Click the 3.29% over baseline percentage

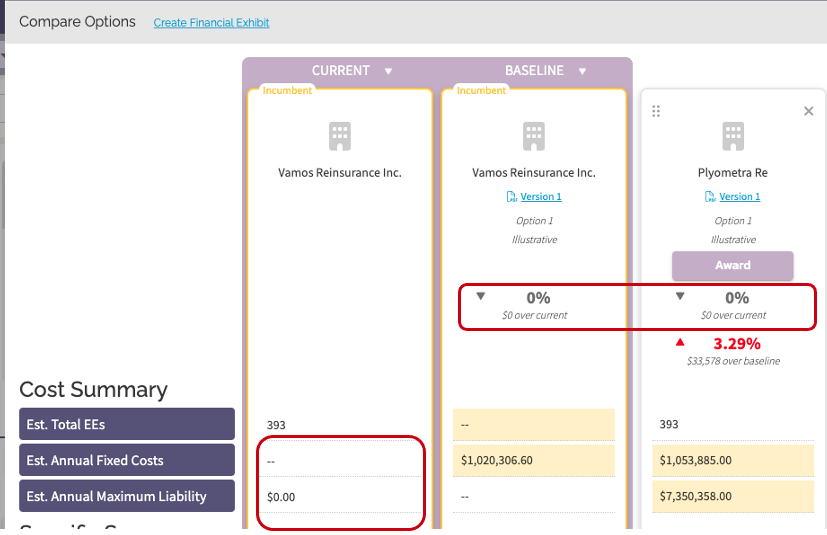[x=737, y=344]
